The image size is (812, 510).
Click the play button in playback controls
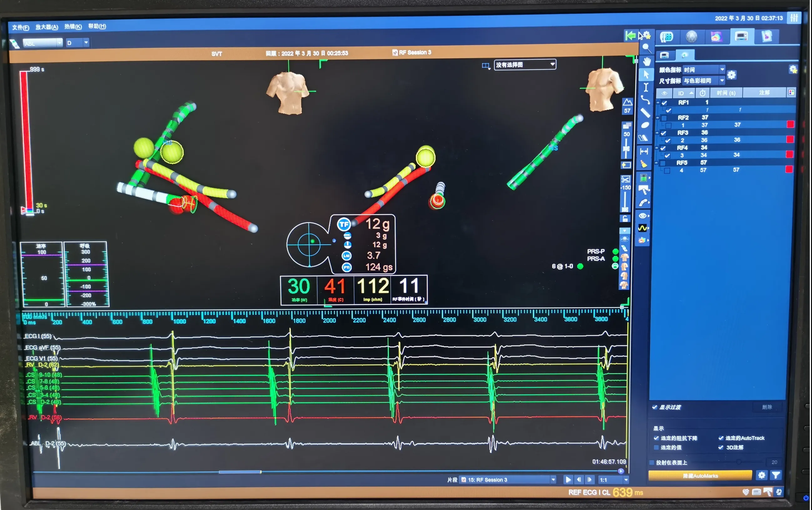(568, 479)
